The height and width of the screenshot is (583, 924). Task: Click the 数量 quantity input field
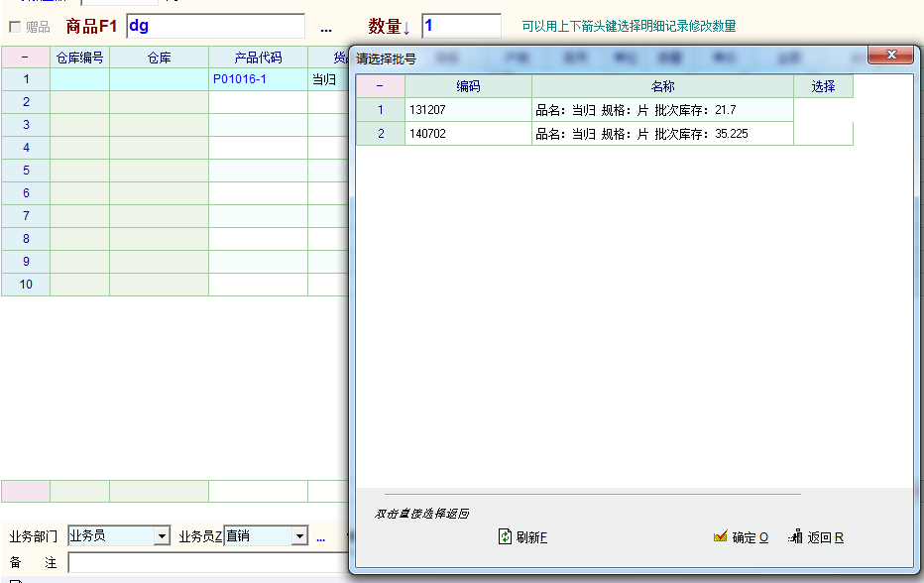[461, 26]
